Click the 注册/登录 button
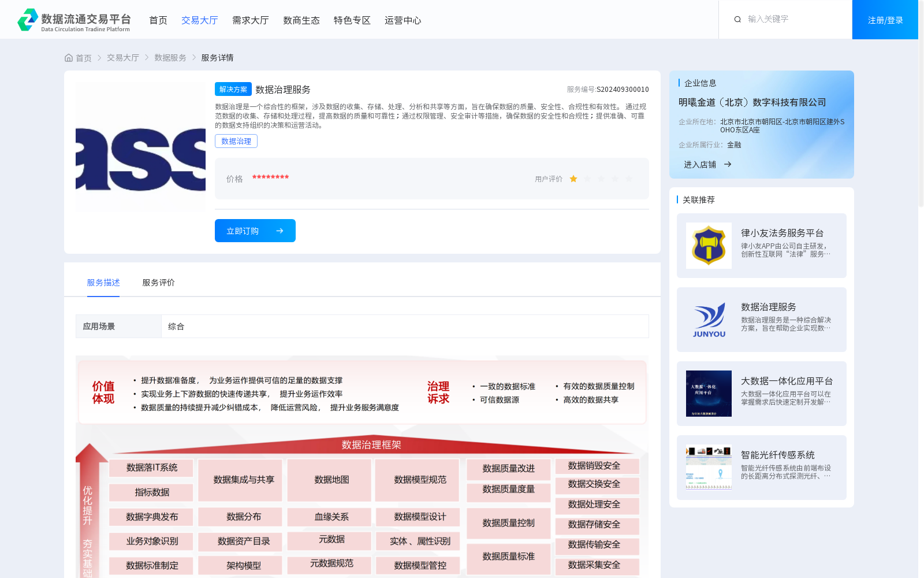 [x=885, y=20]
